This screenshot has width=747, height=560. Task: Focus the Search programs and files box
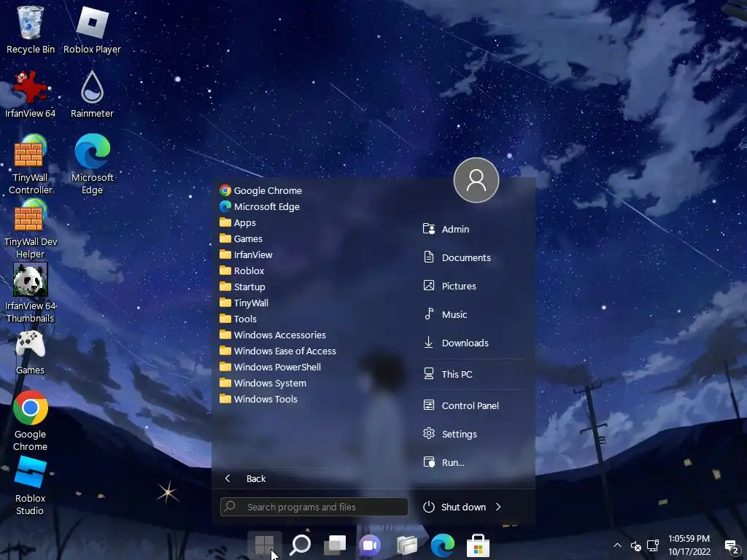314,507
